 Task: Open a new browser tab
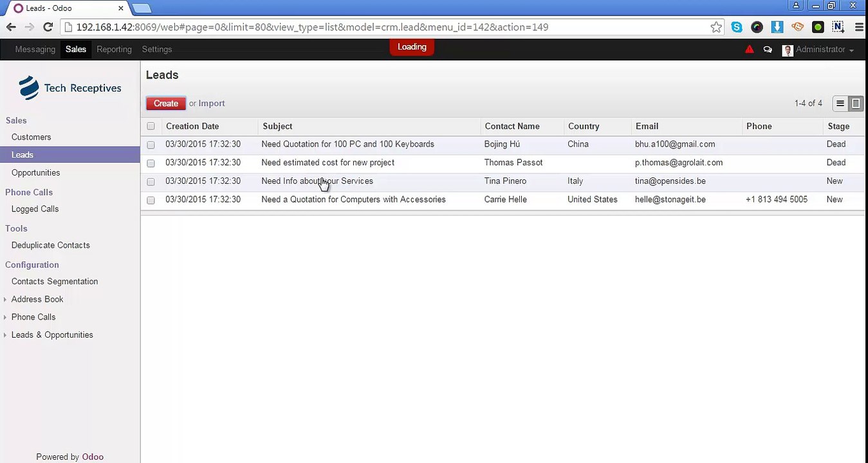142,8
